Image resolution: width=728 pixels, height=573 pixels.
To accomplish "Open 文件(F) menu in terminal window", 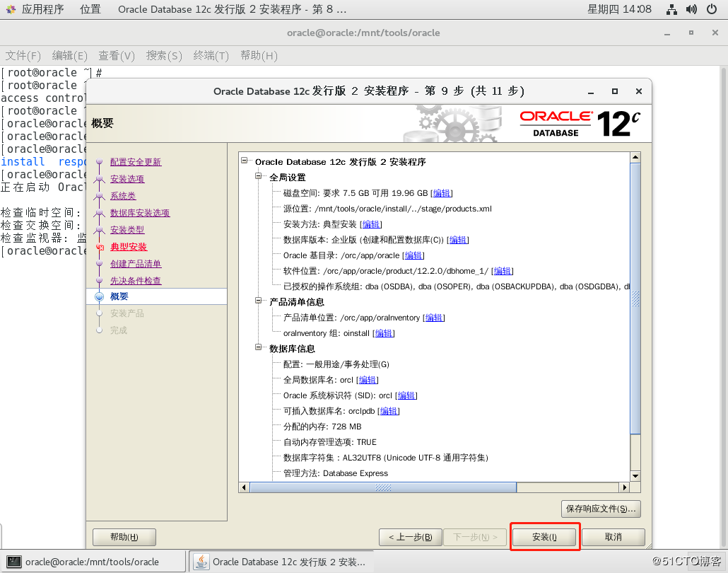I will (23, 56).
